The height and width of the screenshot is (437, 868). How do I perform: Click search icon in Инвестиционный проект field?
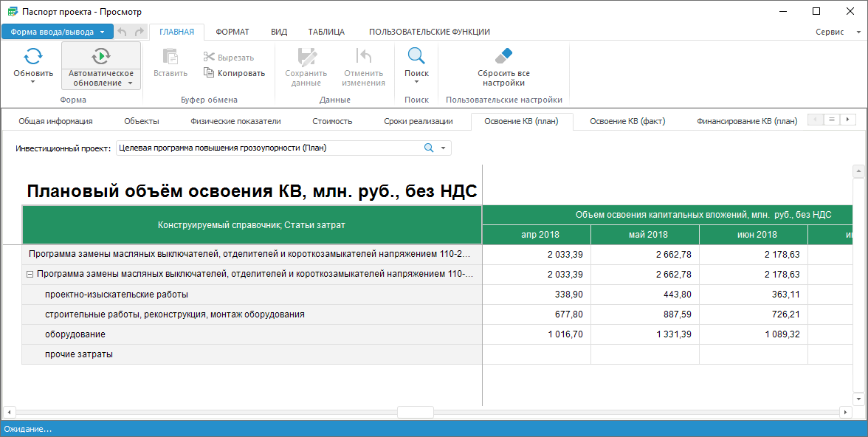[x=428, y=148]
